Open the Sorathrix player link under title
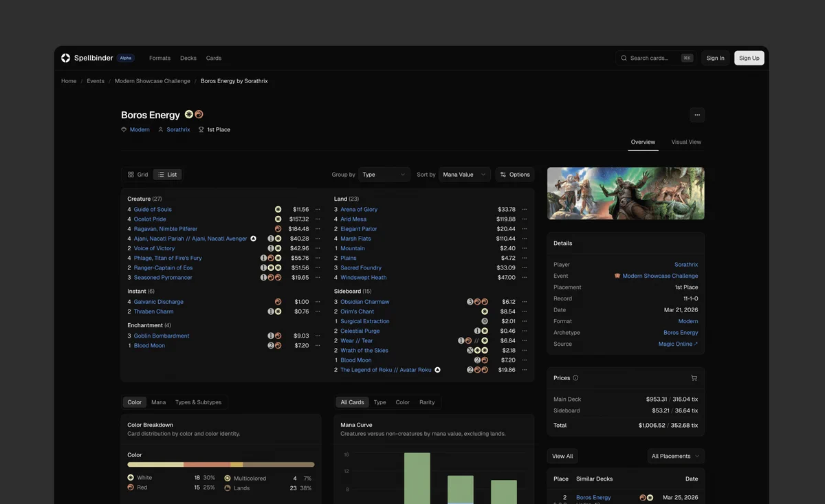The image size is (825, 504). pos(178,129)
